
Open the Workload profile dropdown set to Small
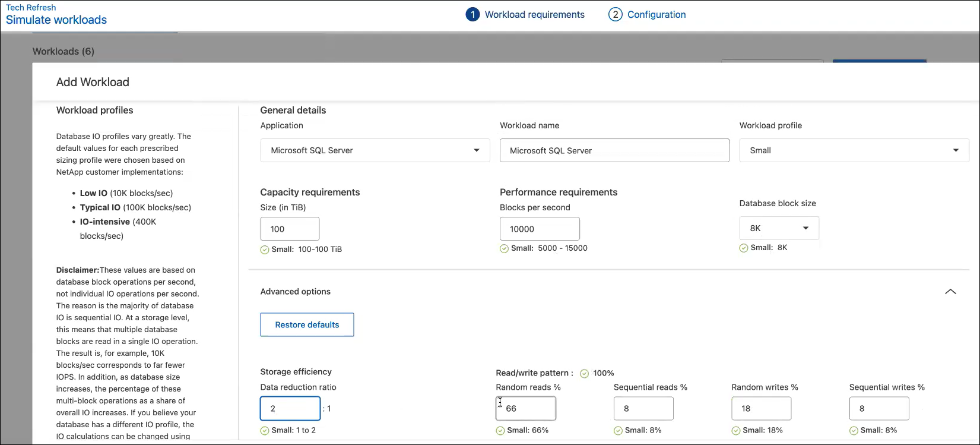854,150
